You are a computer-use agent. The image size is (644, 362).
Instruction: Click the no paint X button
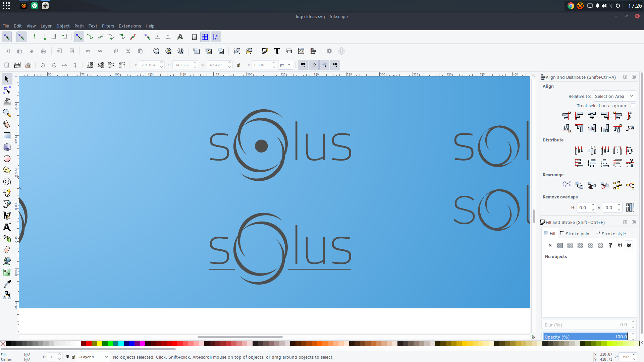tap(550, 246)
